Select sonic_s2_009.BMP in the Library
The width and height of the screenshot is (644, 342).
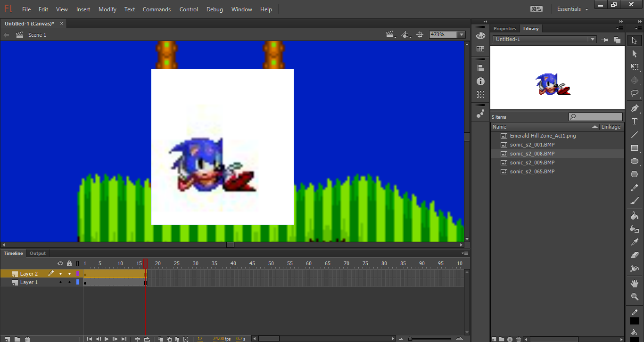[x=532, y=163]
